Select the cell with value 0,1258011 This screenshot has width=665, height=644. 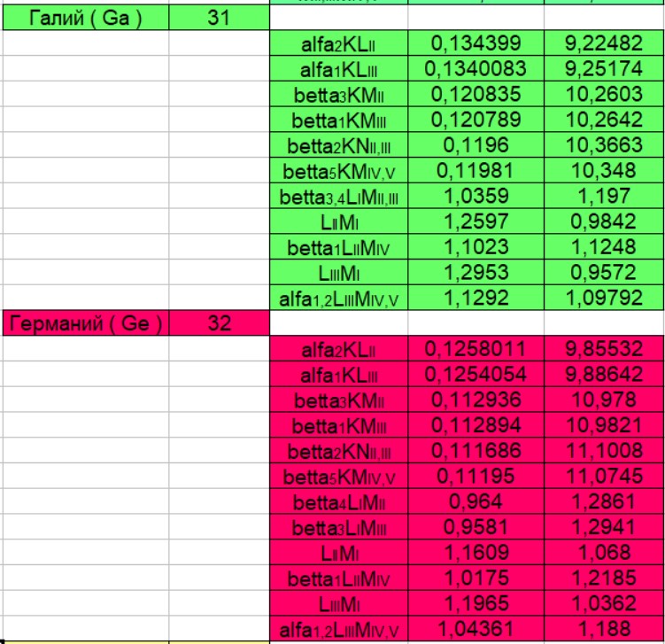click(476, 349)
